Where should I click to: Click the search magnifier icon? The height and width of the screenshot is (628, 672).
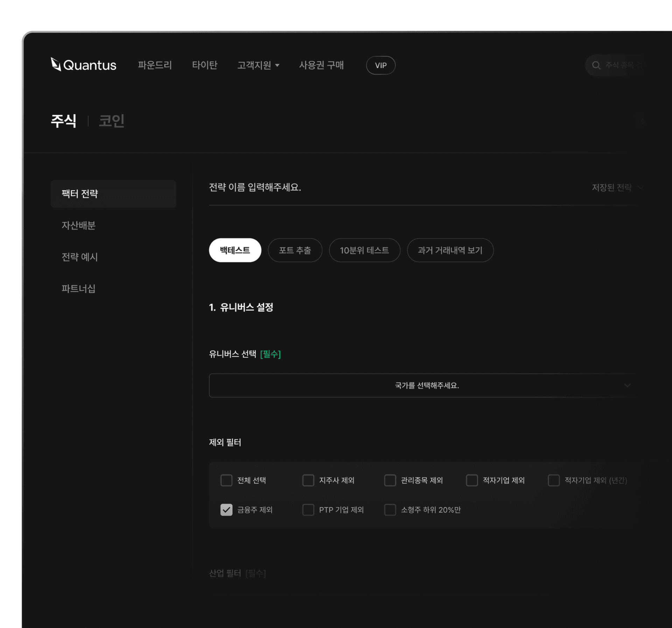[x=596, y=65]
